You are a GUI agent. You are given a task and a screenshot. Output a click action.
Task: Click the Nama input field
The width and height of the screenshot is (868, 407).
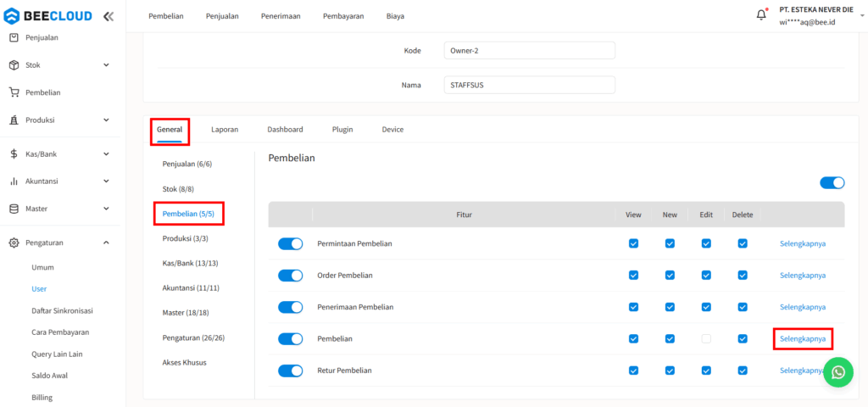tap(529, 86)
